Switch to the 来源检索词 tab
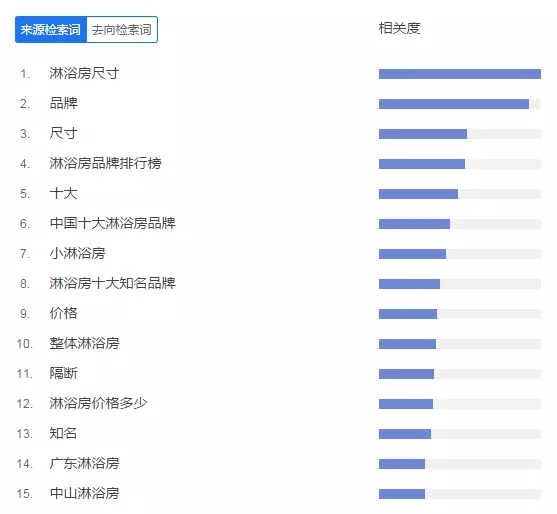 coord(51,29)
